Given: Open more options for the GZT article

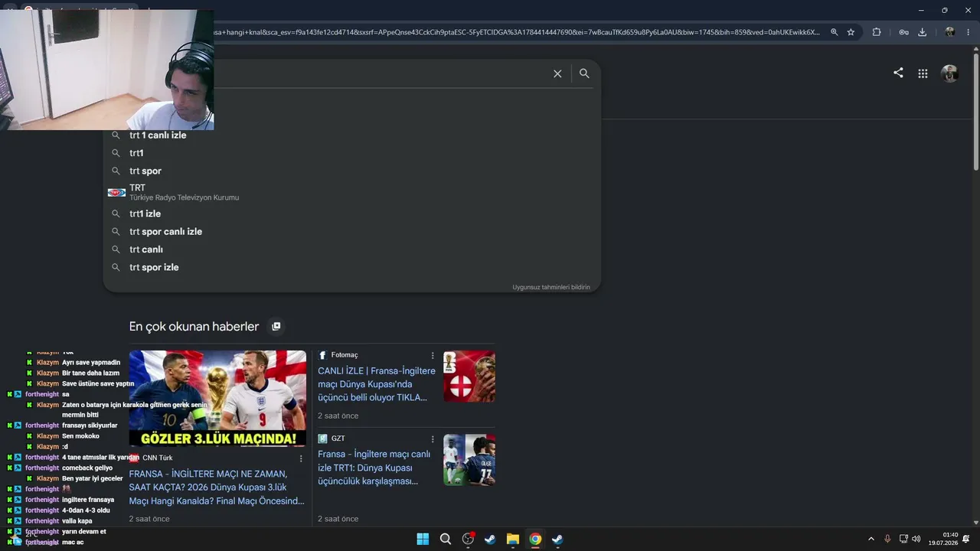Looking at the screenshot, I should pos(433,439).
